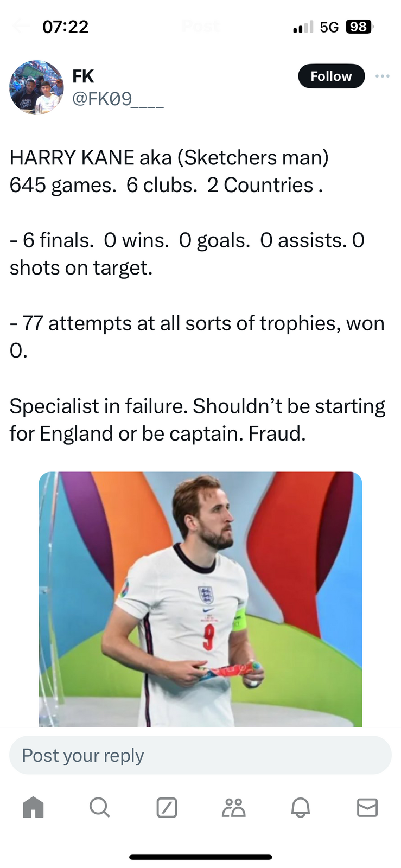Open Messages envelope tab
Image resolution: width=401 pixels, height=868 pixels.
(367, 807)
